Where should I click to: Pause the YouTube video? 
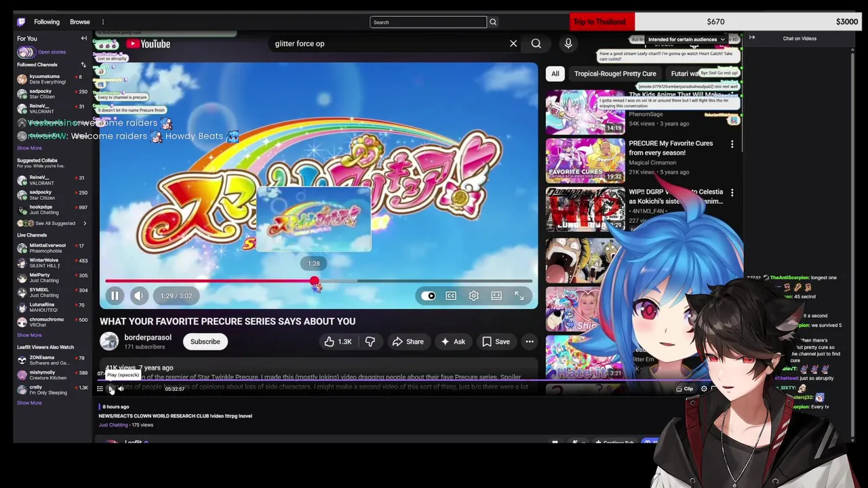(x=115, y=296)
